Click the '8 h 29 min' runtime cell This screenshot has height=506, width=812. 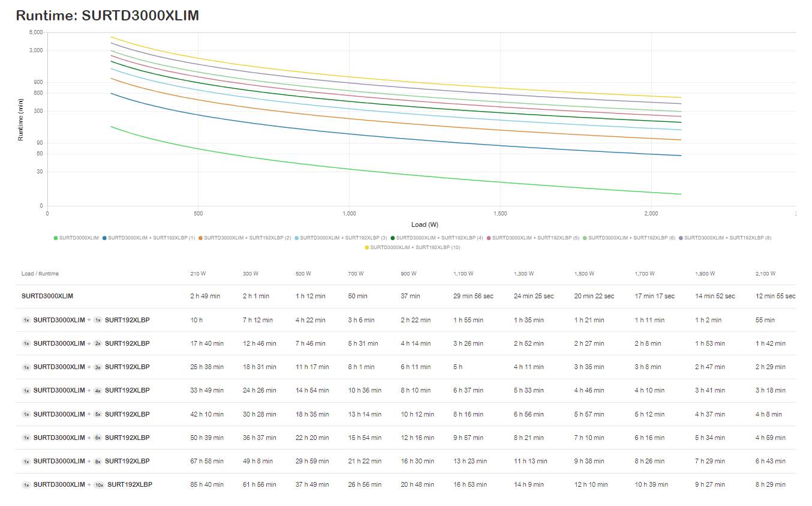pos(771,484)
